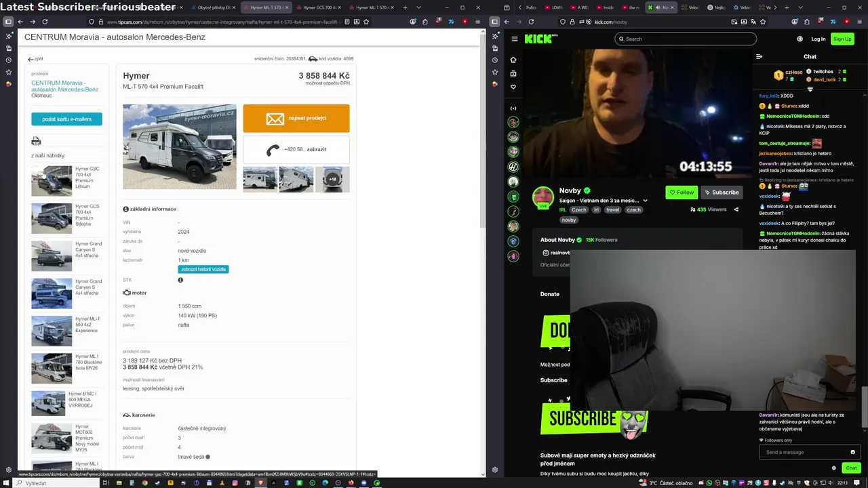Reload the tipcars page
Screen dimensions: 868x488
click(45, 22)
